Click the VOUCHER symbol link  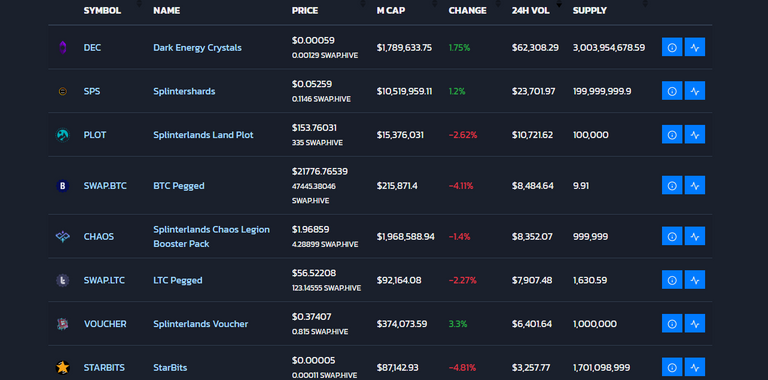(x=105, y=324)
